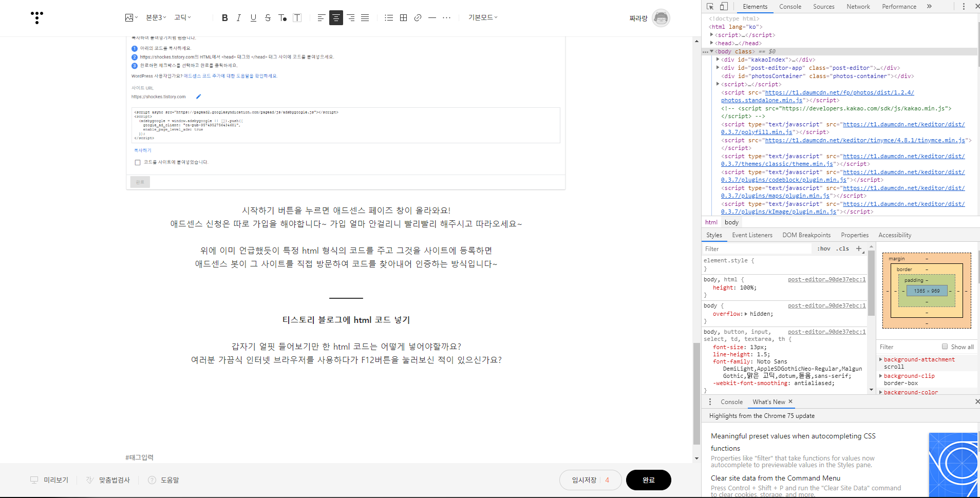The image size is (980, 498).
Task: Expand the head element node
Action: tap(712, 43)
